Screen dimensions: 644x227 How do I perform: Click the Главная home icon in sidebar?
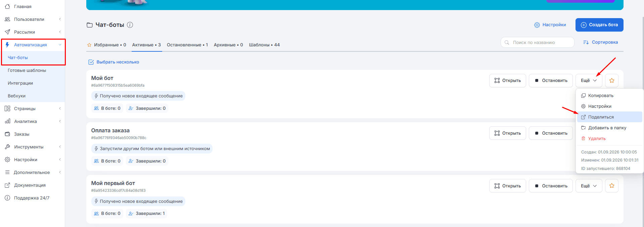(x=7, y=6)
